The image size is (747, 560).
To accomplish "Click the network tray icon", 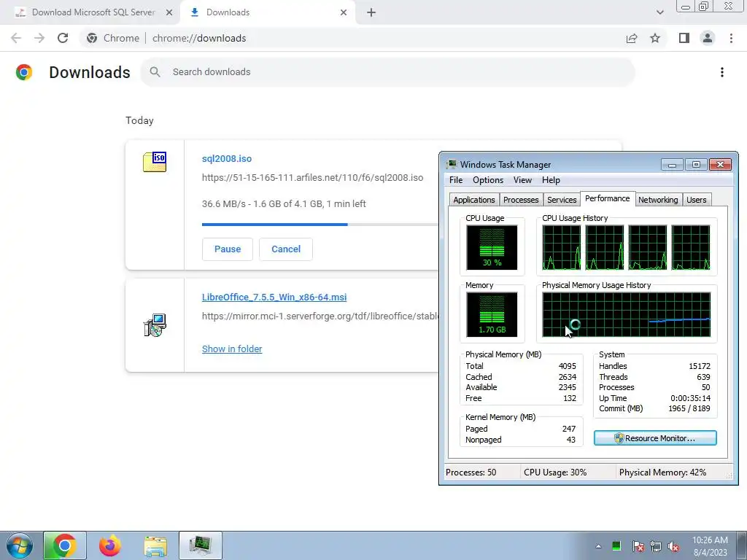I will pyautogui.click(x=656, y=546).
